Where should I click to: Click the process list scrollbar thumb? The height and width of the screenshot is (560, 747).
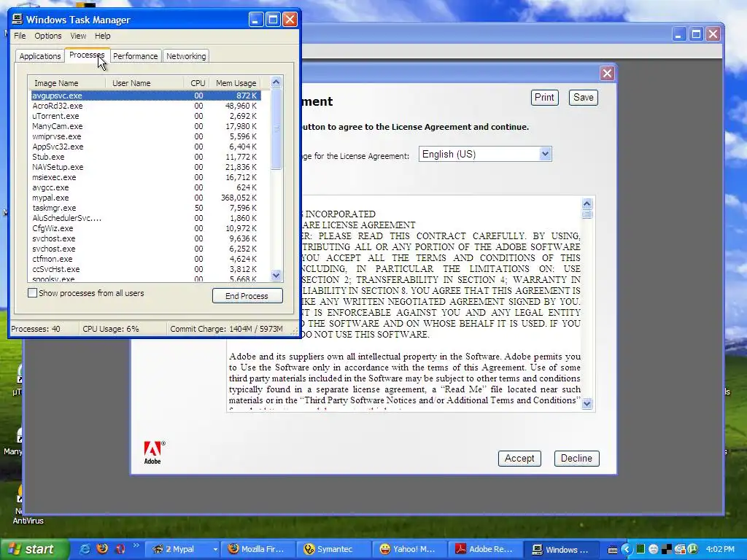(276, 128)
